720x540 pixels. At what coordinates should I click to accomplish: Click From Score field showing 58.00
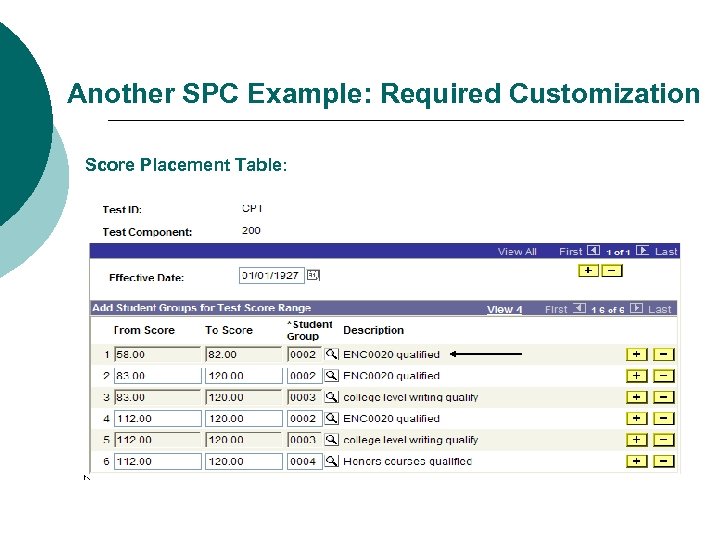click(158, 354)
